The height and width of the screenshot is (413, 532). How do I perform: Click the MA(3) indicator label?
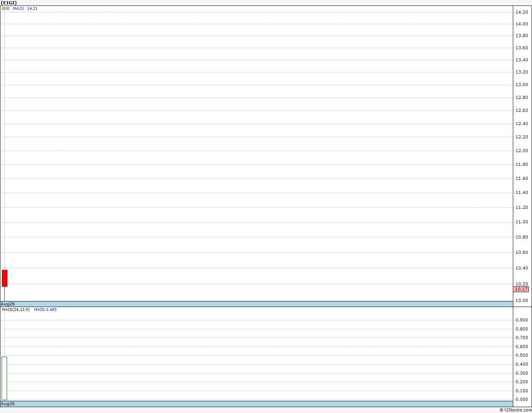click(x=18, y=8)
